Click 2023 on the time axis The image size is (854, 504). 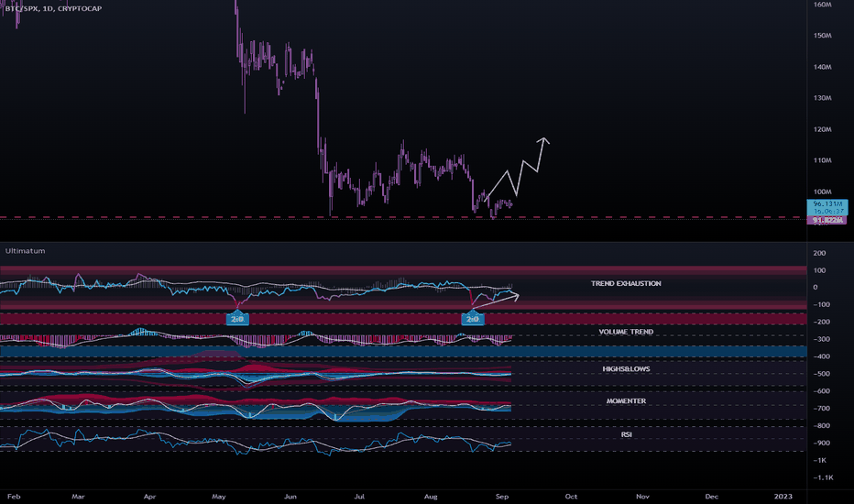783,497
